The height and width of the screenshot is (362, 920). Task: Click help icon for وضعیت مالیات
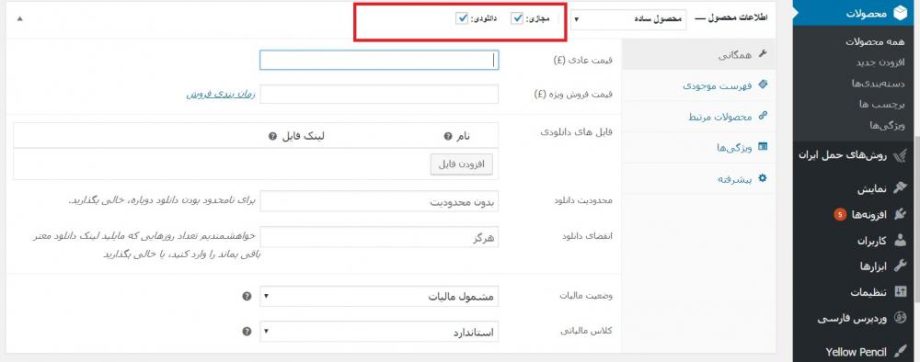coord(247,297)
